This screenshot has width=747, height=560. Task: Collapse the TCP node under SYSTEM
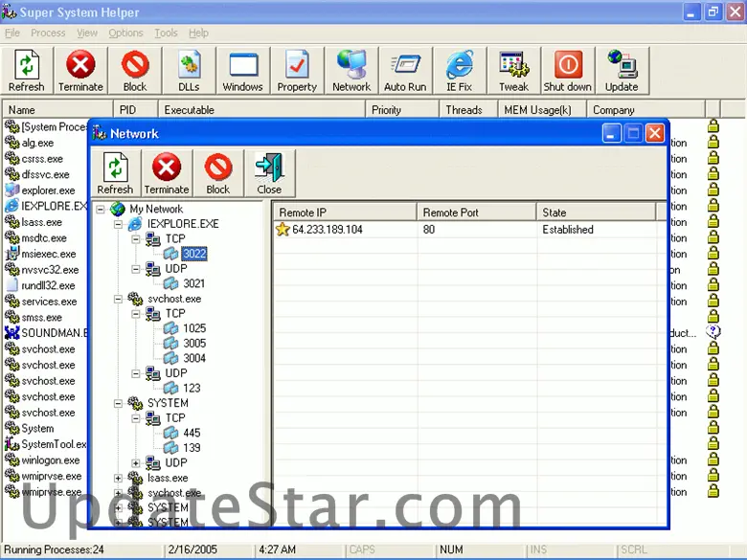pyautogui.click(x=136, y=418)
